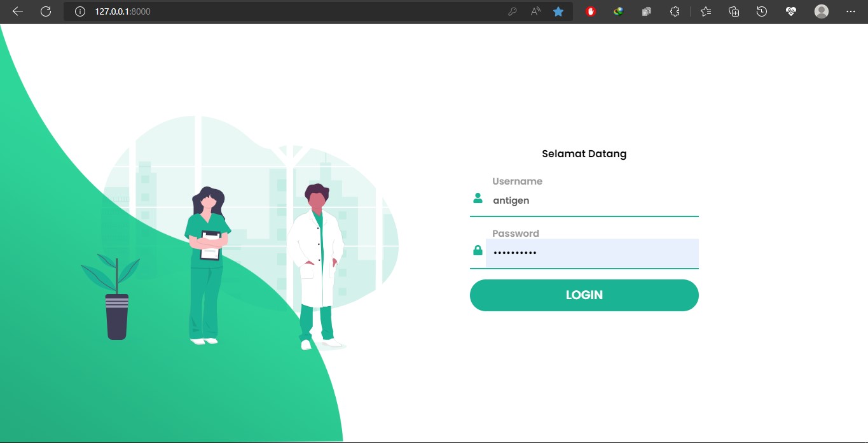868x443 pixels.
Task: Open the Settings and more menu
Action: coord(851,11)
